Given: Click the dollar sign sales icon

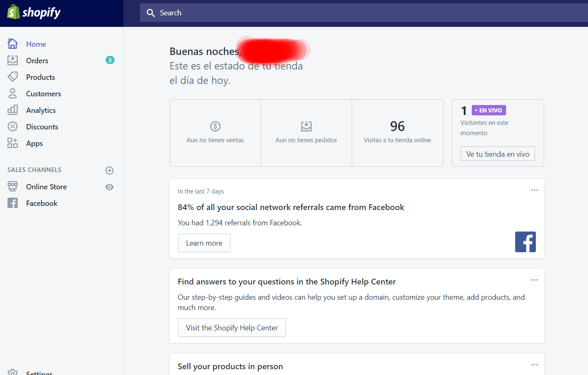Looking at the screenshot, I should click(215, 126).
